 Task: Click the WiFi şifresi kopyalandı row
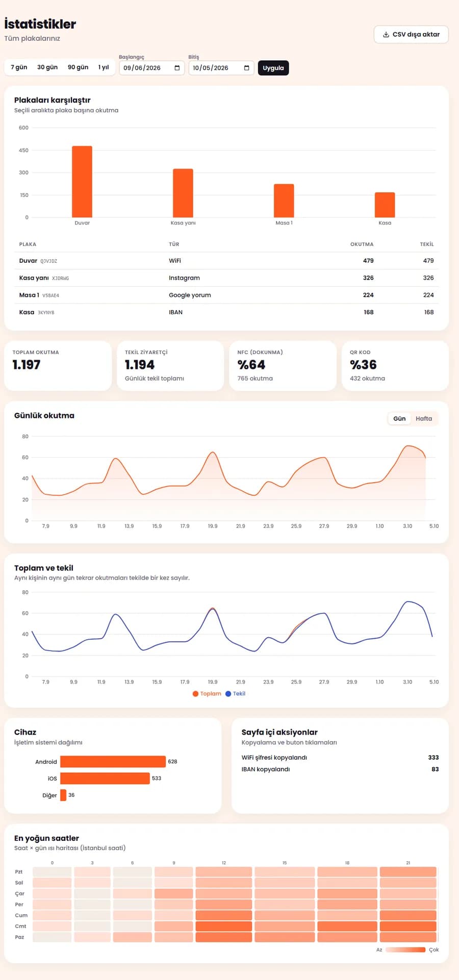point(340,758)
